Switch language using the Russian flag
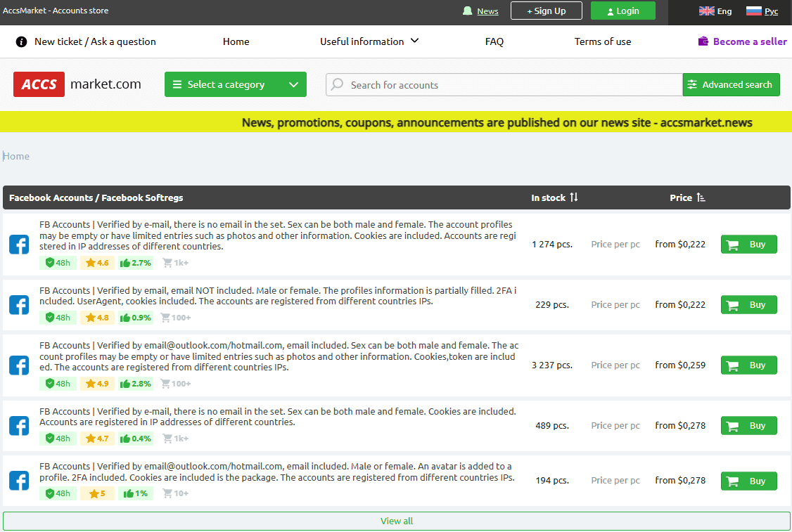This screenshot has height=532, width=792. click(754, 11)
